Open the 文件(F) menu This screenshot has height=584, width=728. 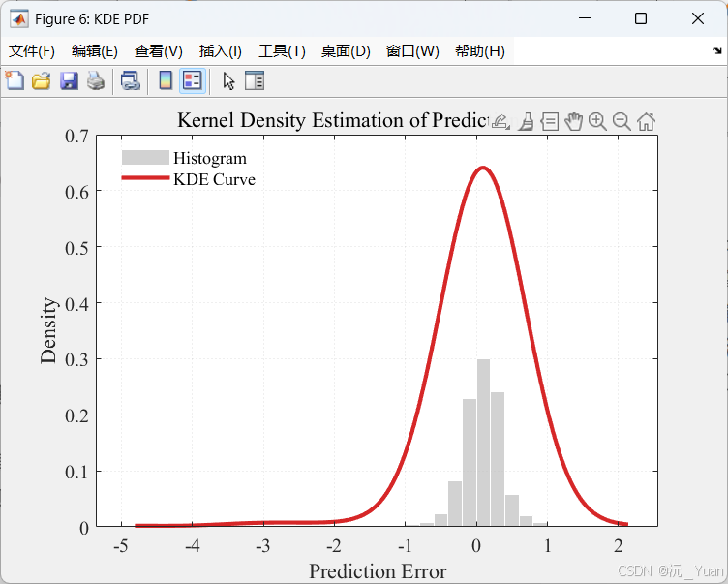pyautogui.click(x=32, y=51)
